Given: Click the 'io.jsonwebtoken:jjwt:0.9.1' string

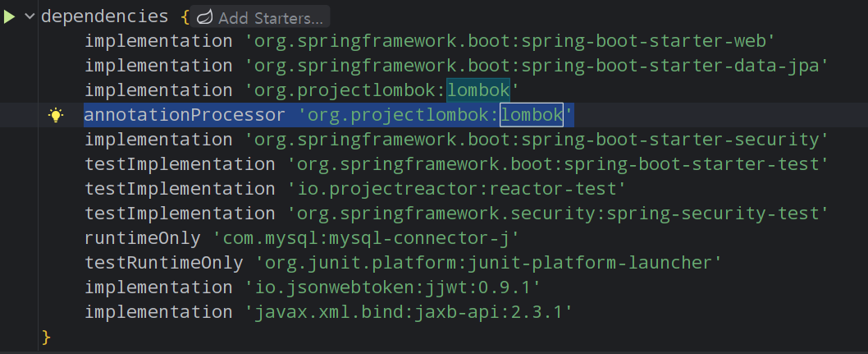Looking at the screenshot, I should point(393,287).
